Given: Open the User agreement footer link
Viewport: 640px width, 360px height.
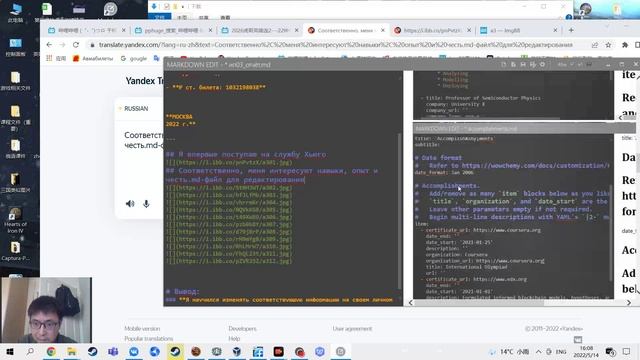Looking at the screenshot, I should point(352,329).
